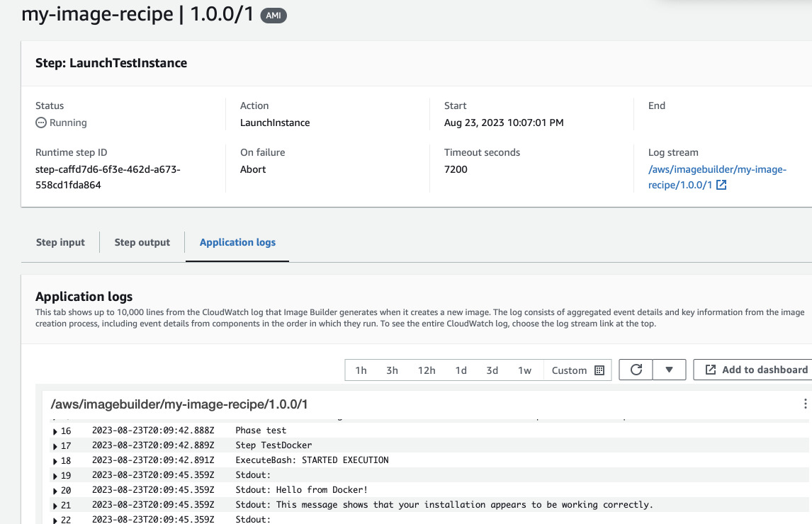Switch to the Step output tab
812x524 pixels.
pos(142,242)
